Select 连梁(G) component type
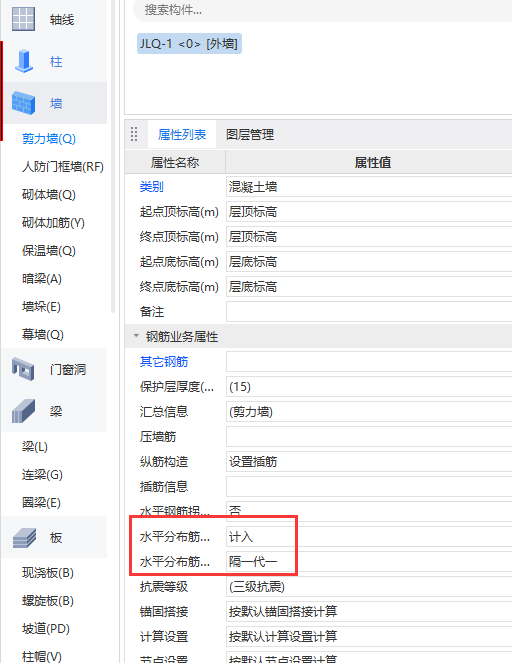This screenshot has width=512, height=663. [42, 474]
